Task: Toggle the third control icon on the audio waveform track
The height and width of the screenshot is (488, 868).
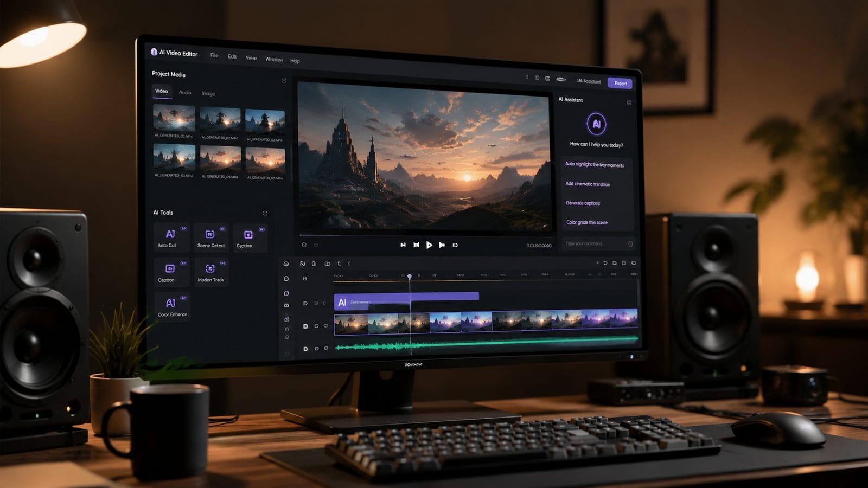Action: [326, 349]
